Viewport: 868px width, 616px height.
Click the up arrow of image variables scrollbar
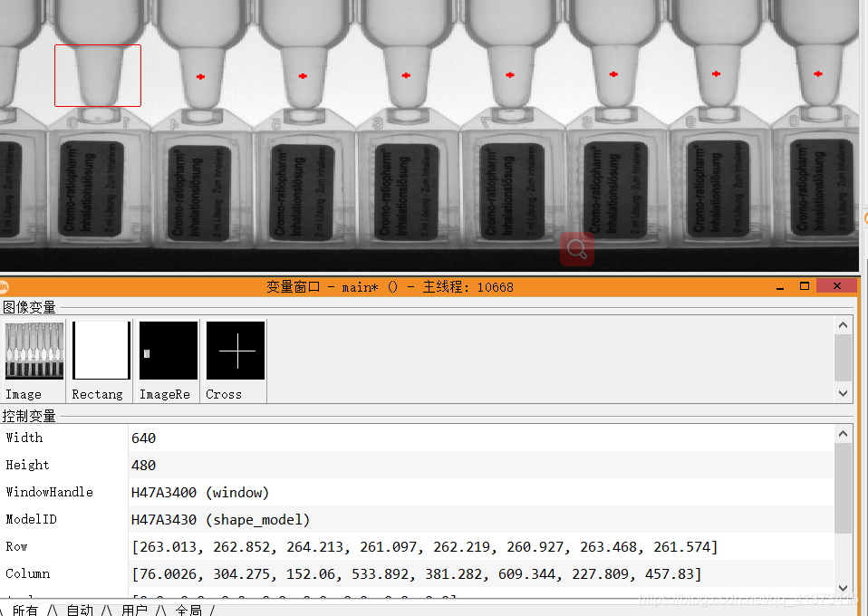[843, 325]
